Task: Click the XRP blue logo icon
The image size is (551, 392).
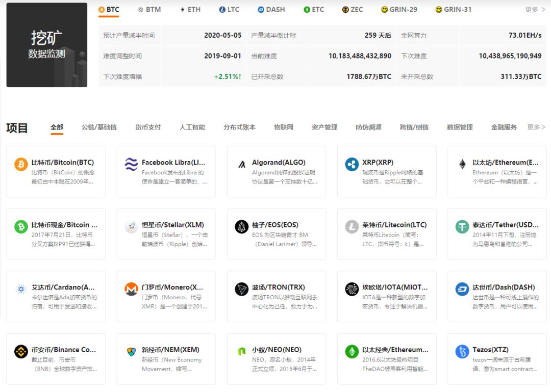Action: click(352, 164)
